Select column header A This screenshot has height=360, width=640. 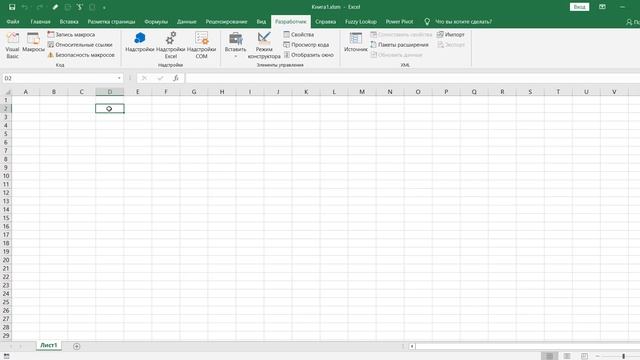26,92
